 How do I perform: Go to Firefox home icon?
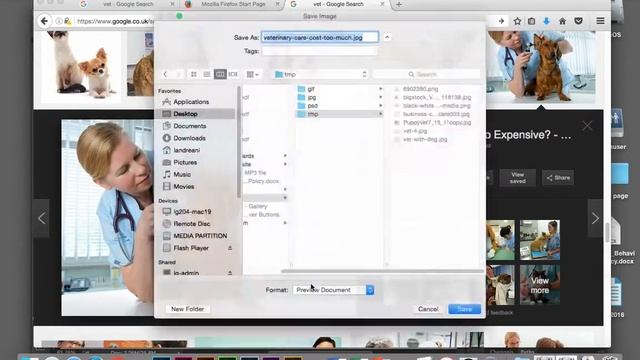pyautogui.click(x=562, y=21)
